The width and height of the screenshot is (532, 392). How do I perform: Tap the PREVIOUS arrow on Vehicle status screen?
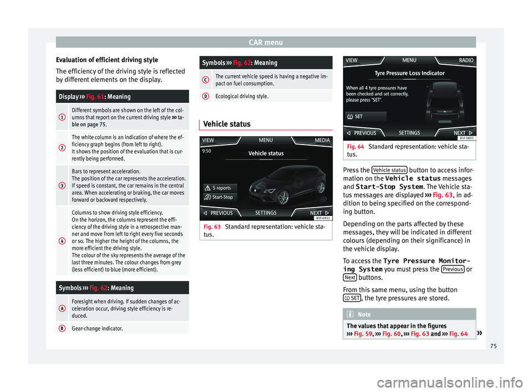point(204,213)
